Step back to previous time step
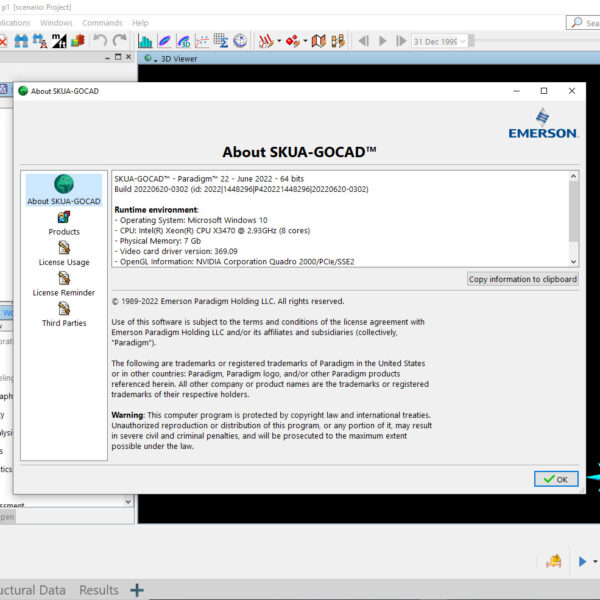 (x=364, y=41)
